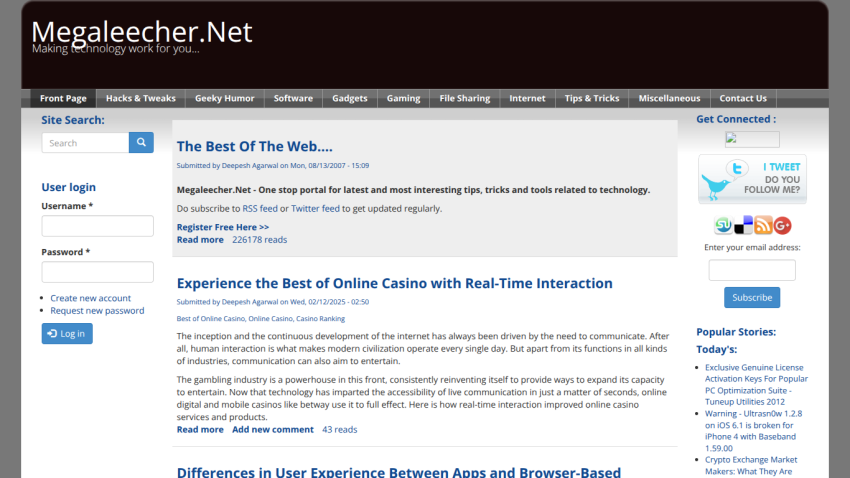Viewport: 850px width, 478px height.
Task: Click the 226178 reads text
Action: click(x=260, y=240)
